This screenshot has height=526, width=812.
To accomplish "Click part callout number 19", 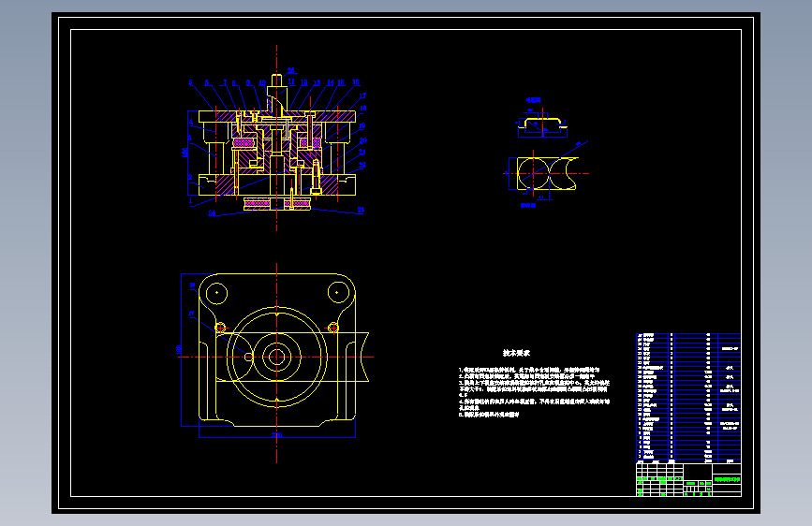I will 362,125.
